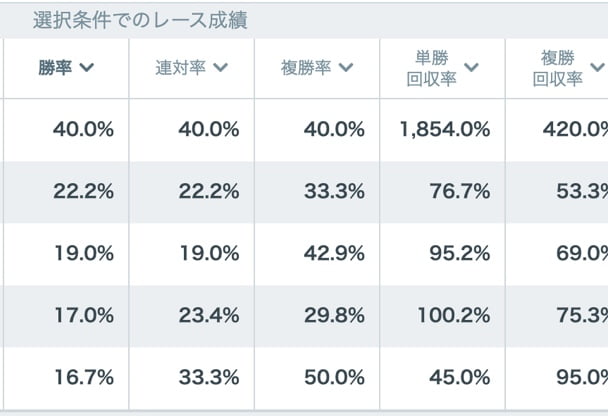
Task: Click the 複勝回収率 column header text
Action: [557, 68]
